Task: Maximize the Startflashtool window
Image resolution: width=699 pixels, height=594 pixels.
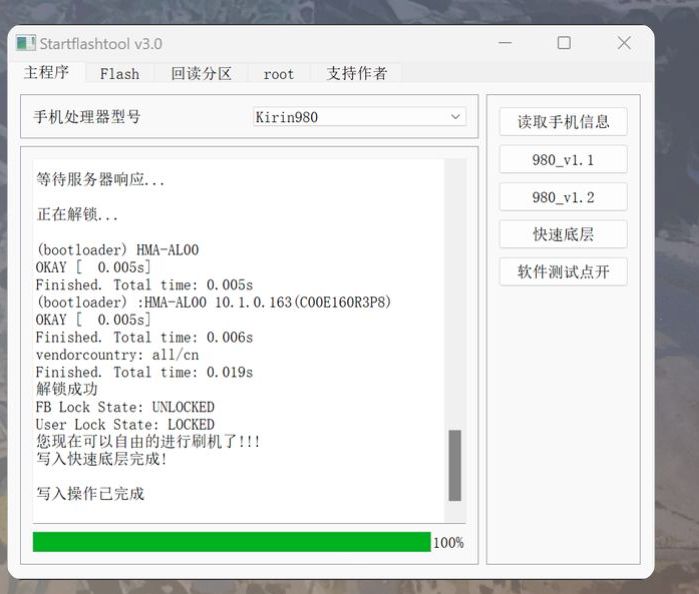Action: 564,43
